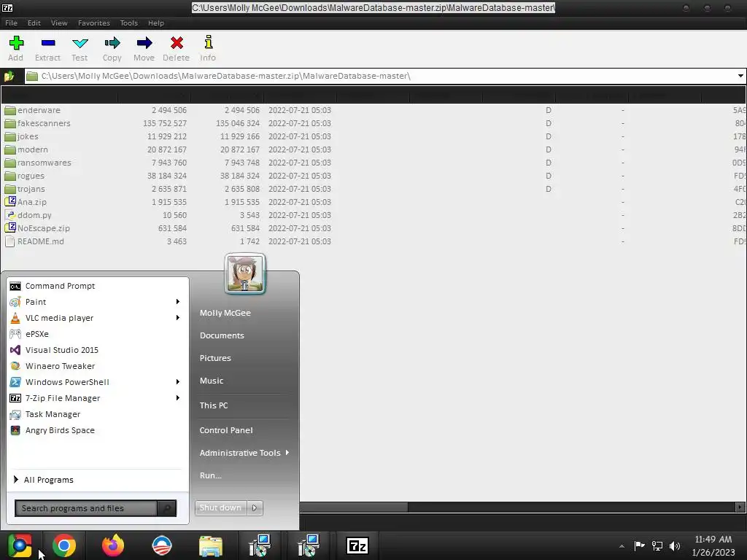
Task: Open the clock showing 11:49 AM
Action: tap(713, 540)
